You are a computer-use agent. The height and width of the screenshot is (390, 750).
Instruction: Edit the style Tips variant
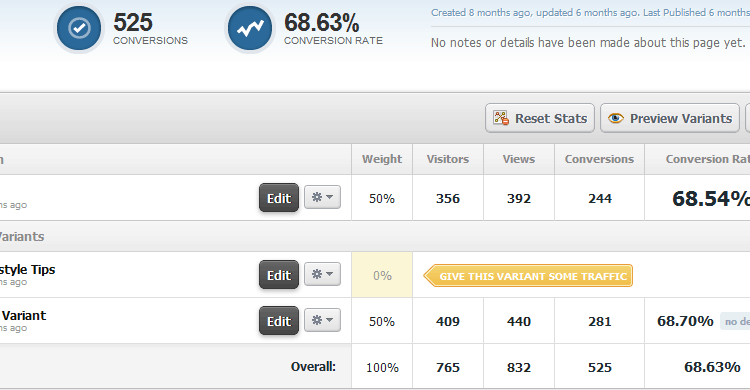279,275
